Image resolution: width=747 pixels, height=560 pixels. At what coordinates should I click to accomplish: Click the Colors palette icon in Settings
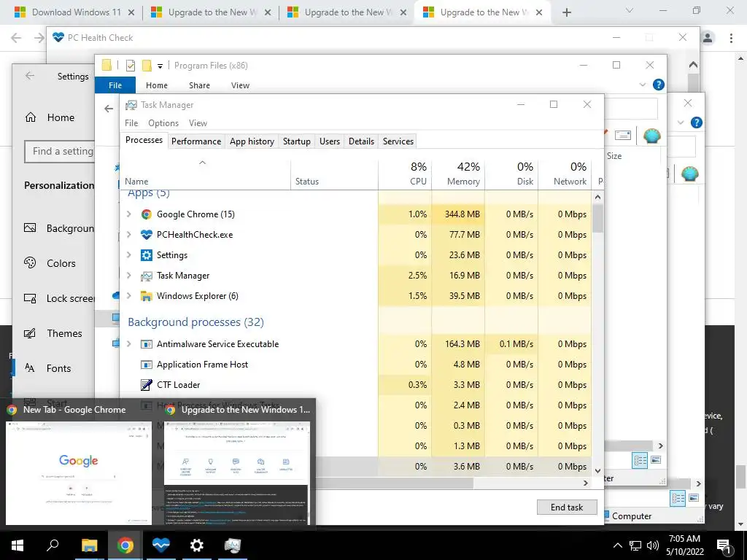pyautogui.click(x=30, y=262)
